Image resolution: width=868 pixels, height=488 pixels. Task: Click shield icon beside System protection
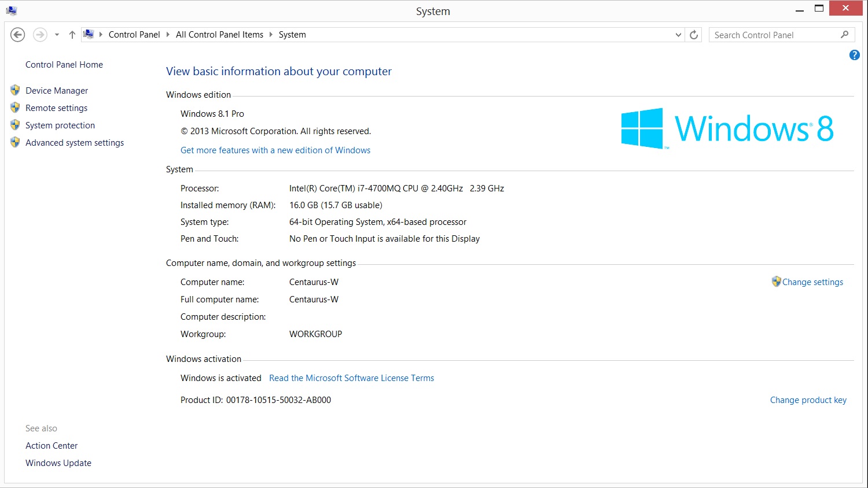pyautogui.click(x=15, y=125)
